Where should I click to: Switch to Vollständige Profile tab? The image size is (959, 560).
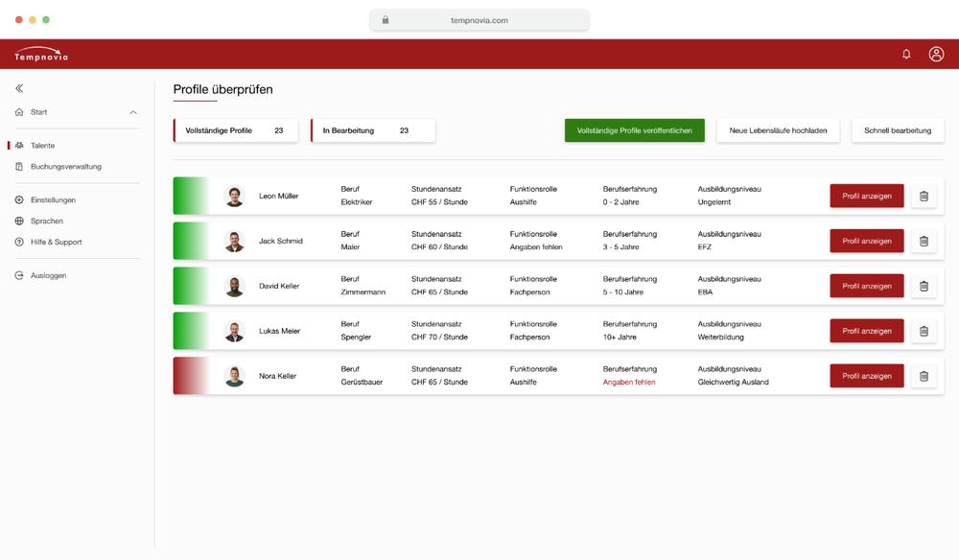coord(236,130)
